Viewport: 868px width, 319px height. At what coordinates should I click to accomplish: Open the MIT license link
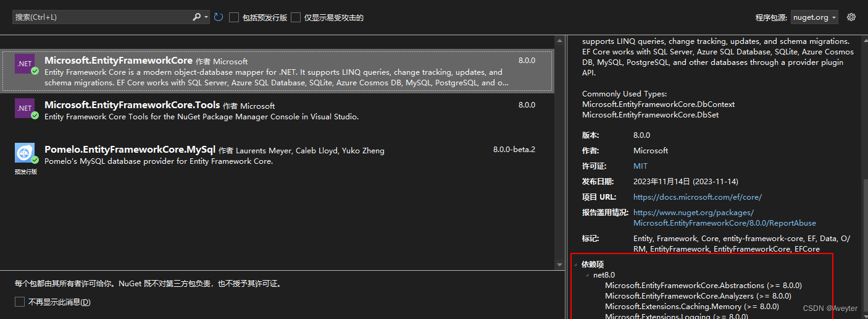(640, 166)
